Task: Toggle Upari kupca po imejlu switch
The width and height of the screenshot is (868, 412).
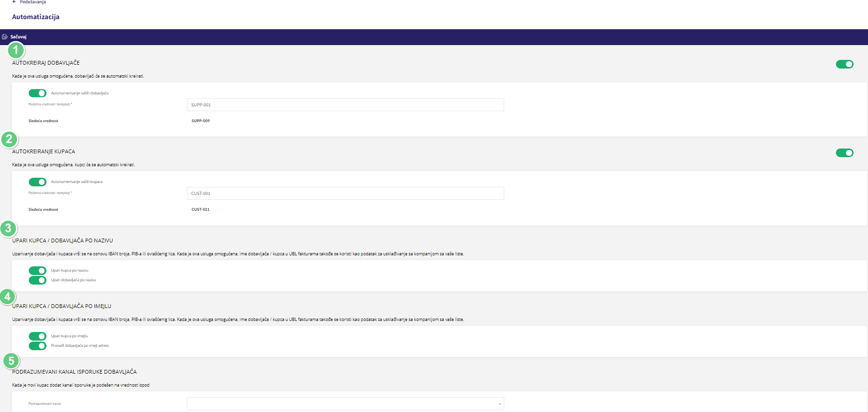Action: click(x=37, y=336)
